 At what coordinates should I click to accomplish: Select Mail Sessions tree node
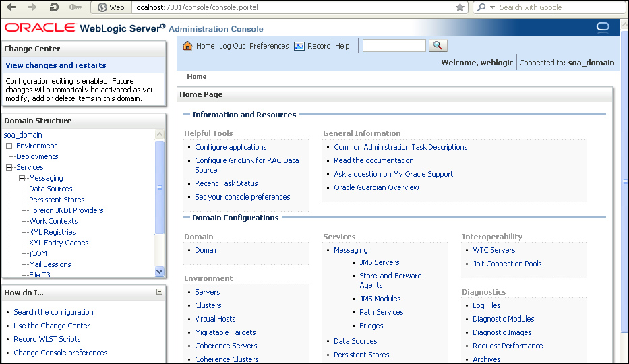coord(50,265)
